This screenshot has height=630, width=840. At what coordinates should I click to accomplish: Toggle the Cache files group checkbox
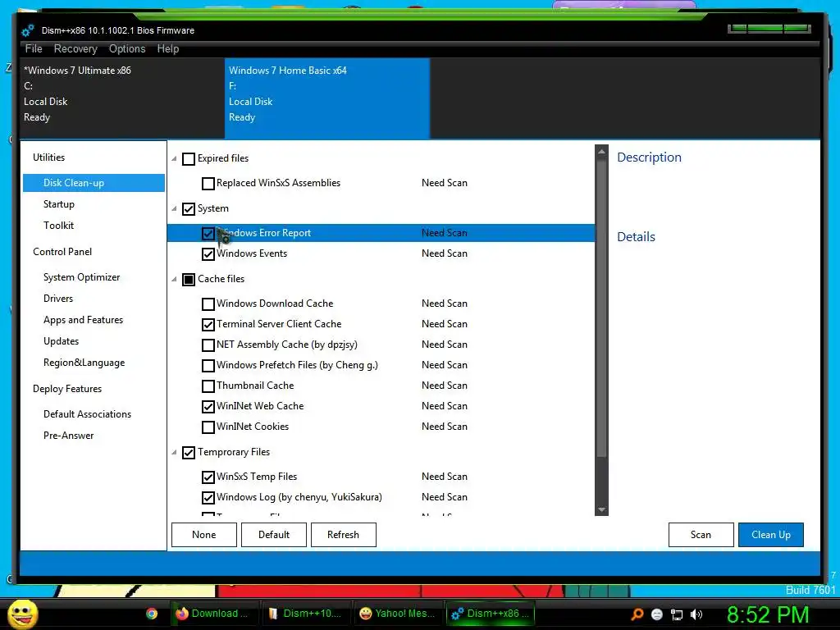[x=189, y=280]
